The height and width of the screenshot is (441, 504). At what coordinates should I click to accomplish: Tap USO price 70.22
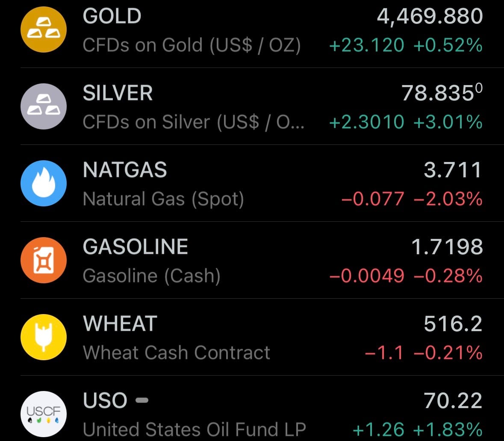click(x=453, y=401)
